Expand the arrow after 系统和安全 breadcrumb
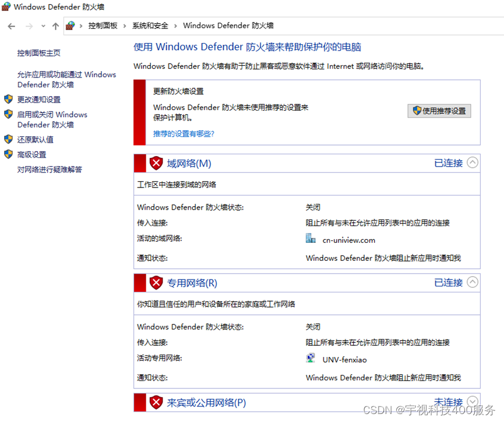The image size is (504, 421). tap(175, 26)
